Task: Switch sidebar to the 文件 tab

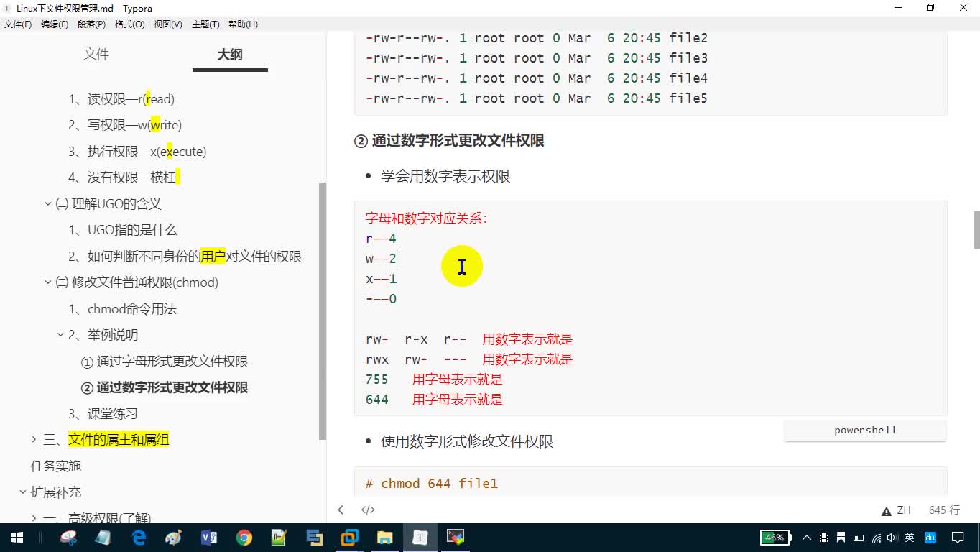Action: click(96, 55)
